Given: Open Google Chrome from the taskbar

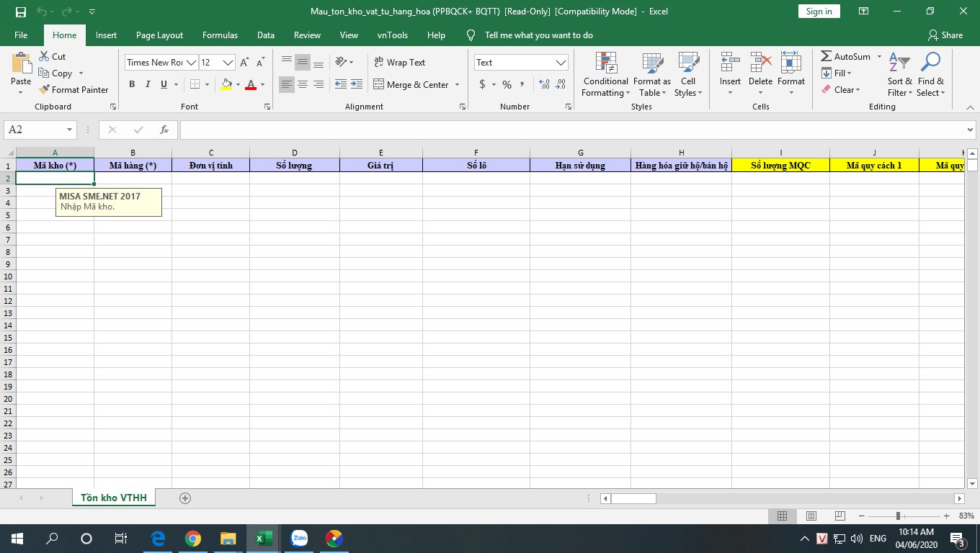Looking at the screenshot, I should pyautogui.click(x=192, y=539).
